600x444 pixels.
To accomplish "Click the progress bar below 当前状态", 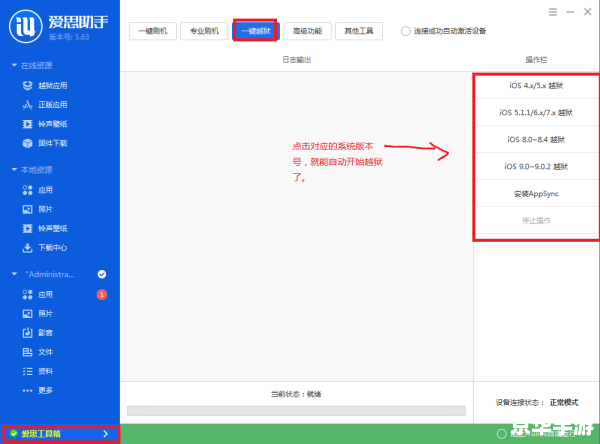I will click(x=296, y=411).
